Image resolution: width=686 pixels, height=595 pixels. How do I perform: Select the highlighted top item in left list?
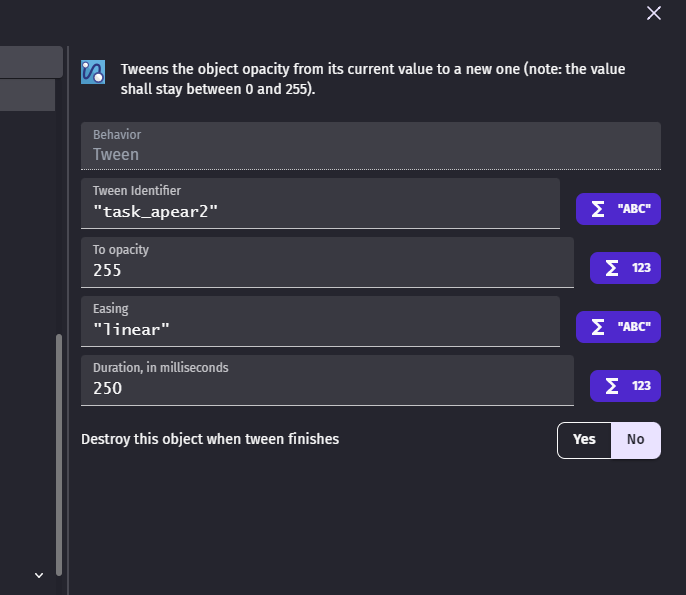point(31,62)
